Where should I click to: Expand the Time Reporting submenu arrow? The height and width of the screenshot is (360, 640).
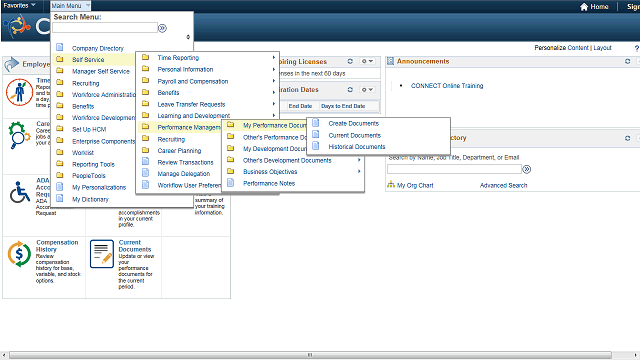tap(274, 58)
